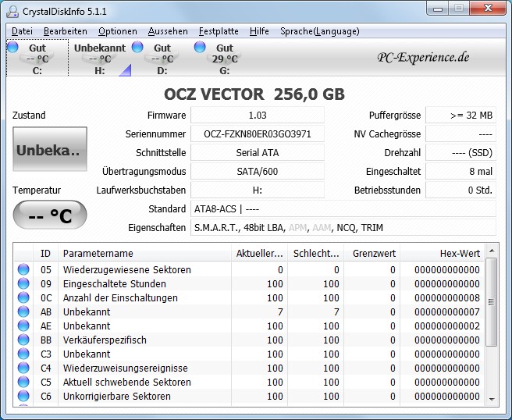Select 'Anzahl der Einschaltungen' row text

tap(120, 298)
